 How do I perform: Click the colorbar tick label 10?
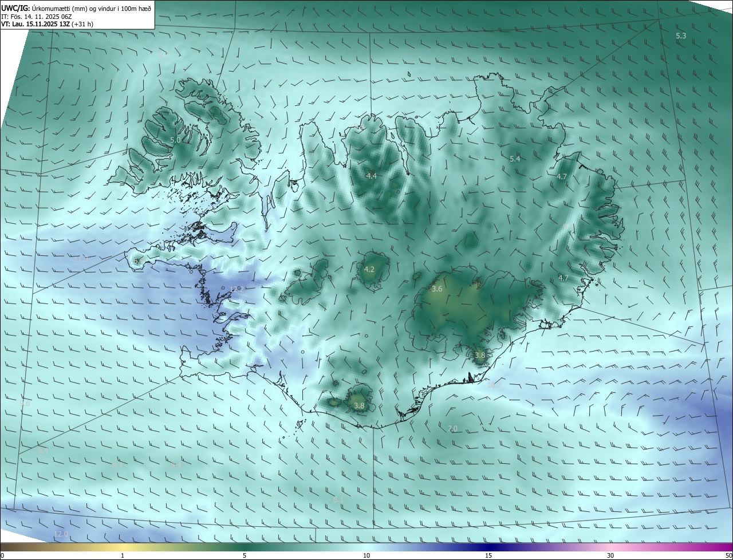pyautogui.click(x=366, y=555)
